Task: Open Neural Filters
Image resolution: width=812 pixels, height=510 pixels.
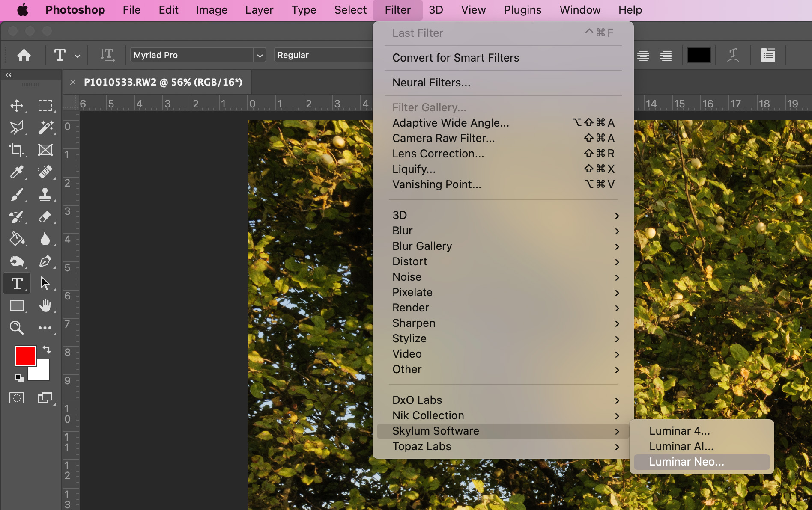Action: click(x=503, y=83)
